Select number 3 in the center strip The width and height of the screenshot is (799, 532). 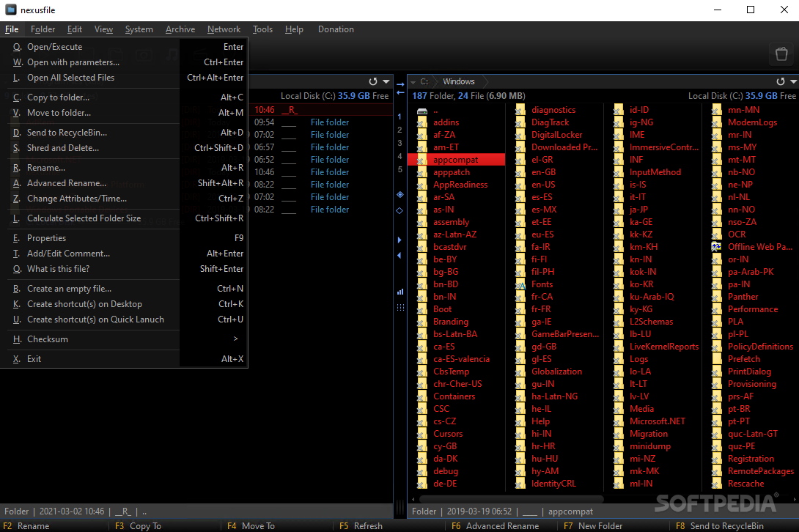400,143
